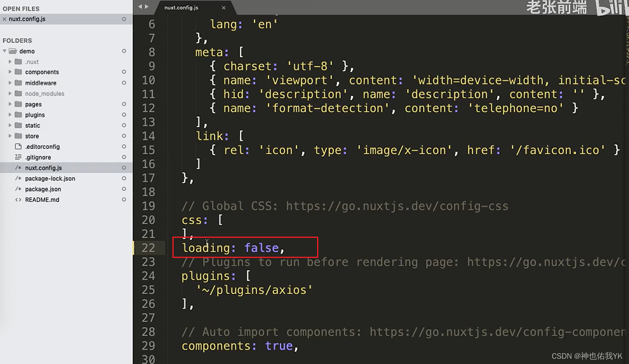Click the components folder icon
The width and height of the screenshot is (629, 364).
(x=18, y=72)
